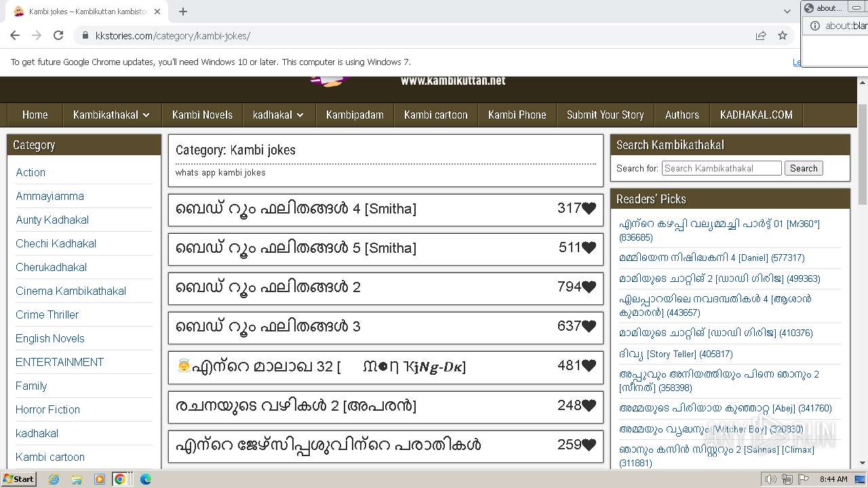Close the Kambi jokes tab
Viewport: 868px width, 488px height.
158,12
